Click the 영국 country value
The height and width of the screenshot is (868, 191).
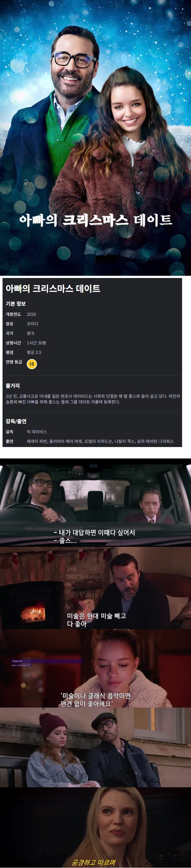(30, 333)
